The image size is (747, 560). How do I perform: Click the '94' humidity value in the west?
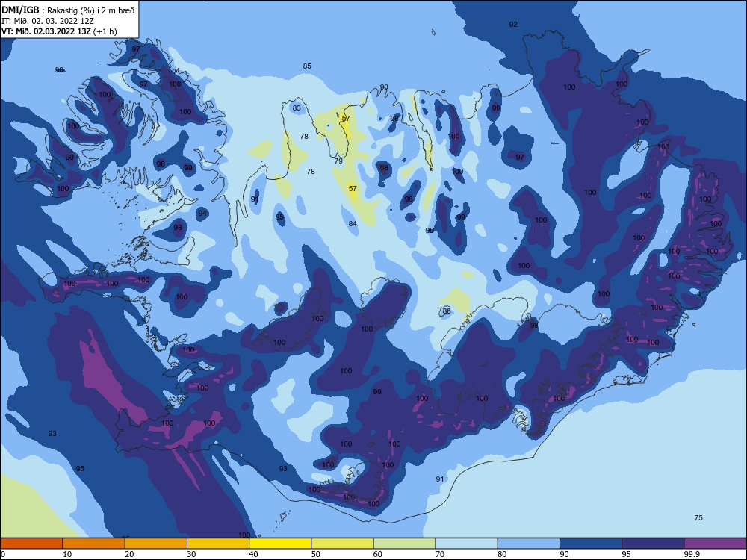(x=203, y=214)
